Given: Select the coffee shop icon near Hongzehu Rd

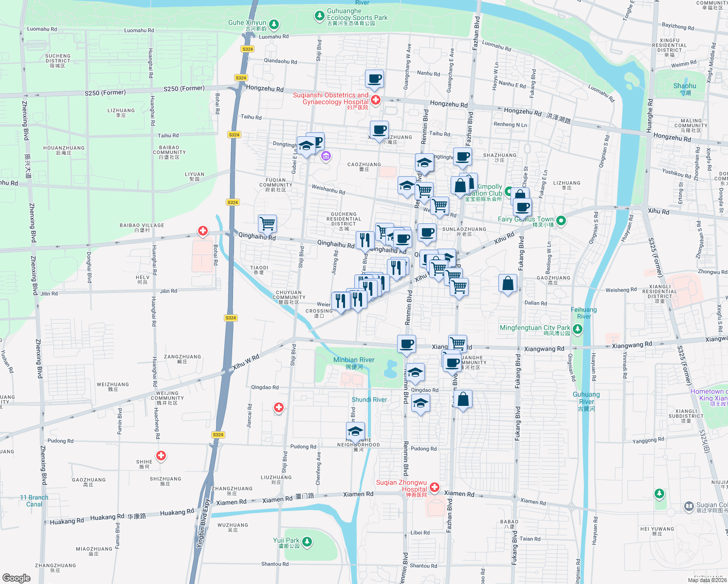Looking at the screenshot, I should click(x=374, y=78).
